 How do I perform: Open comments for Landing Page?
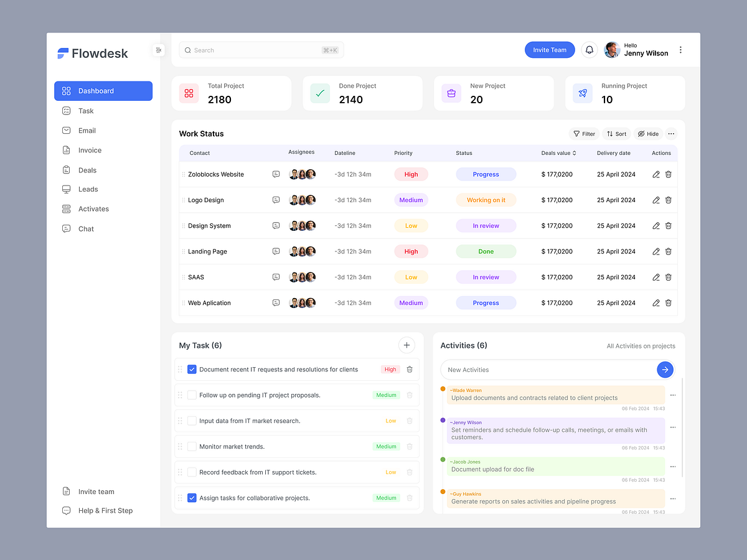tap(276, 251)
